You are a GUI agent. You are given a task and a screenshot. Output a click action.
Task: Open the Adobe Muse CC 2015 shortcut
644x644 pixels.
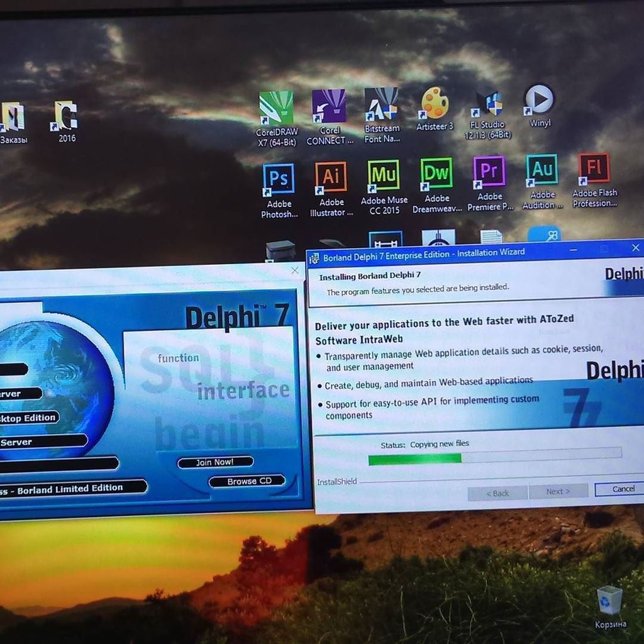tap(384, 187)
